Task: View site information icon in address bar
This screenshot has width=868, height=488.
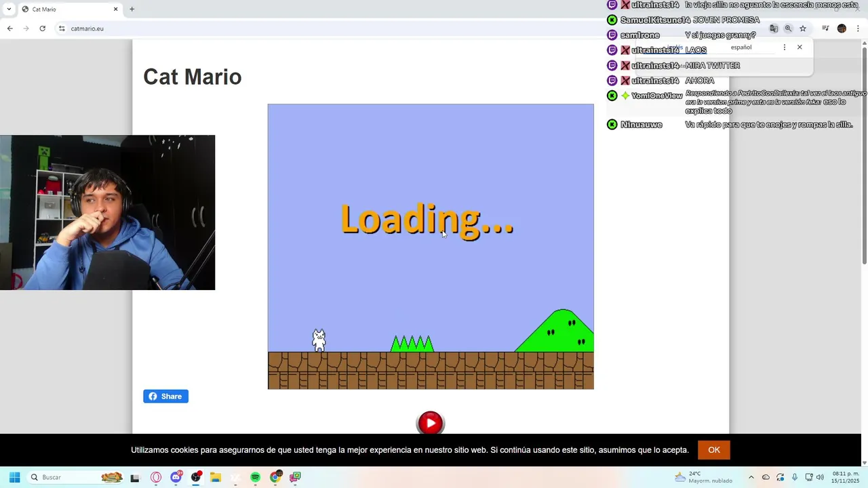Action: [x=62, y=28]
